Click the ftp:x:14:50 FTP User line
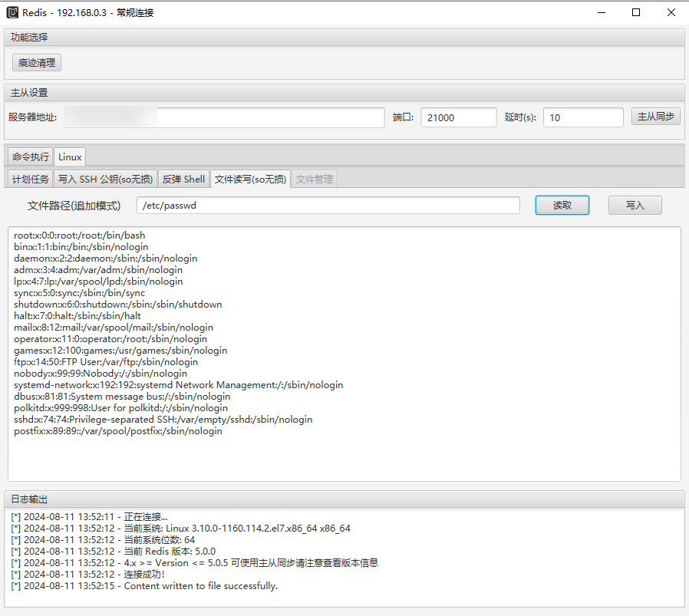689x616 pixels. tap(106, 361)
